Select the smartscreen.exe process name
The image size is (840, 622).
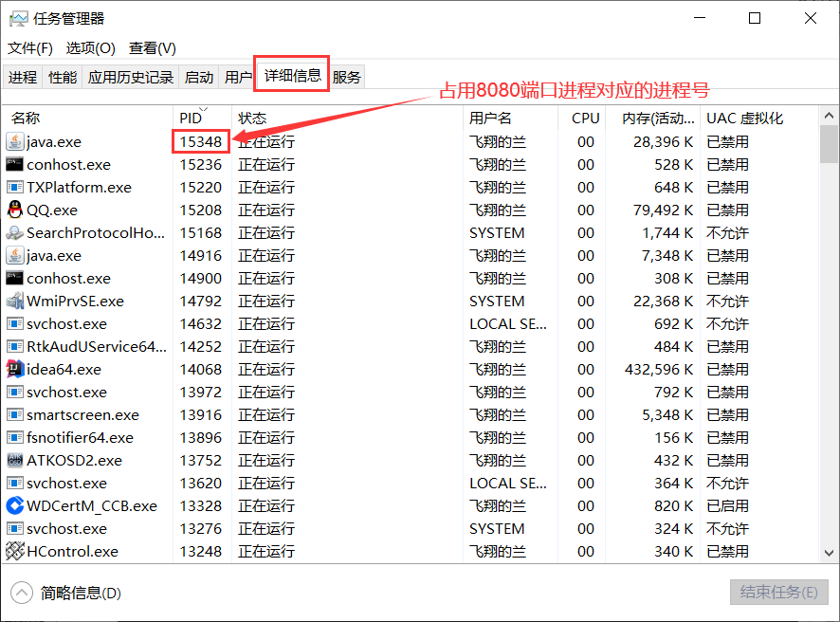click(83, 414)
